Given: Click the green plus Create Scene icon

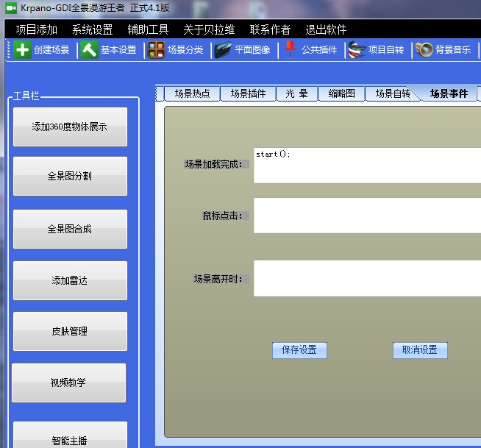Looking at the screenshot, I should click(x=22, y=50).
